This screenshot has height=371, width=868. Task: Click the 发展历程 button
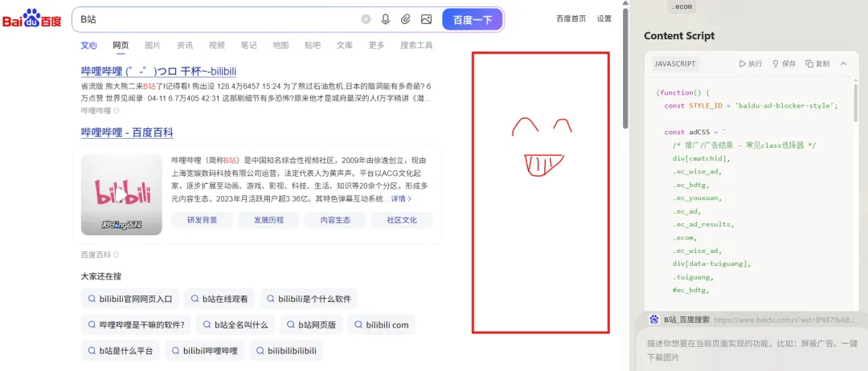269,220
